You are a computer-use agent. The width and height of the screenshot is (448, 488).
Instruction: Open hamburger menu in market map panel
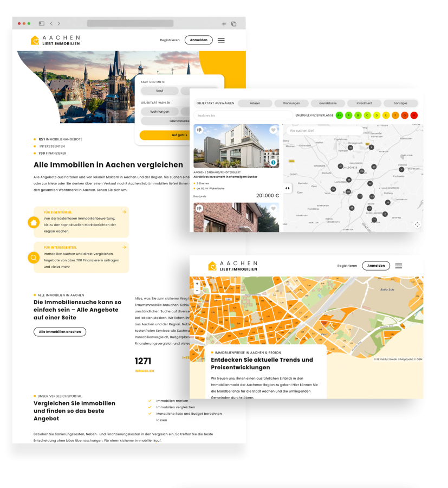click(399, 266)
